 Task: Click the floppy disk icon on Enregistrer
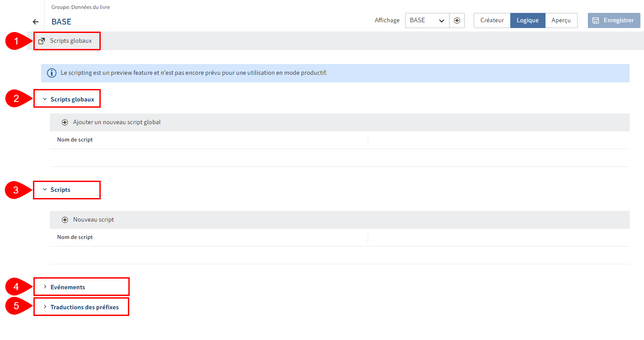[x=596, y=20]
